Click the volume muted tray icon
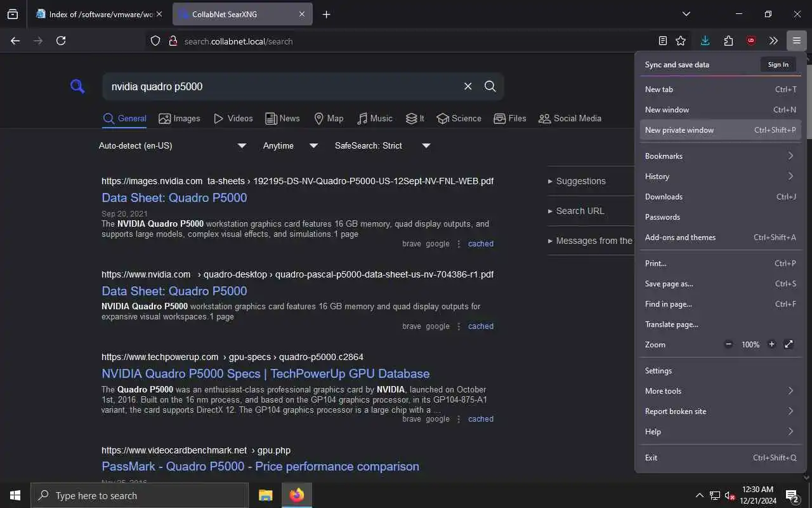The width and height of the screenshot is (812, 508). [730, 495]
